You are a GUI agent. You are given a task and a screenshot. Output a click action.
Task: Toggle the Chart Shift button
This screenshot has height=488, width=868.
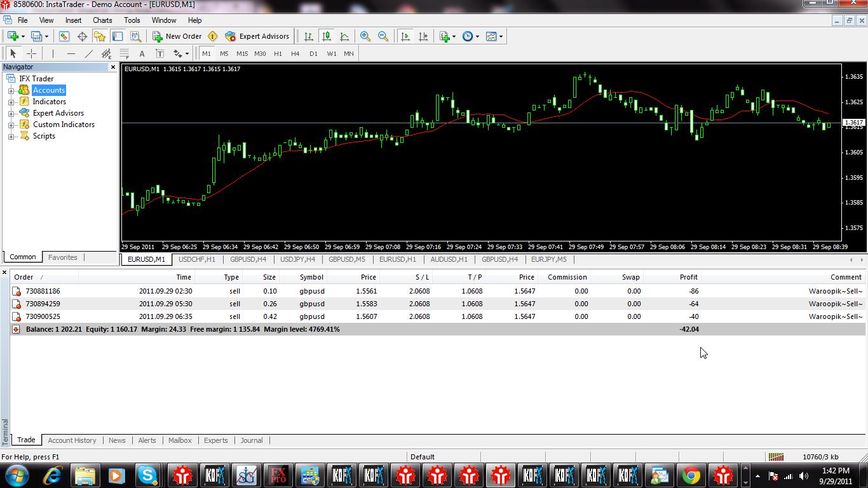[x=423, y=36]
